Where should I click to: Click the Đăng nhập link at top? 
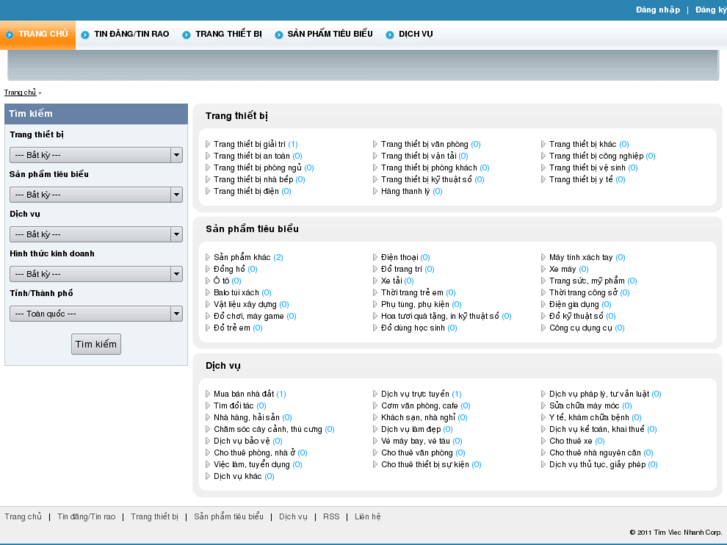coord(657,10)
